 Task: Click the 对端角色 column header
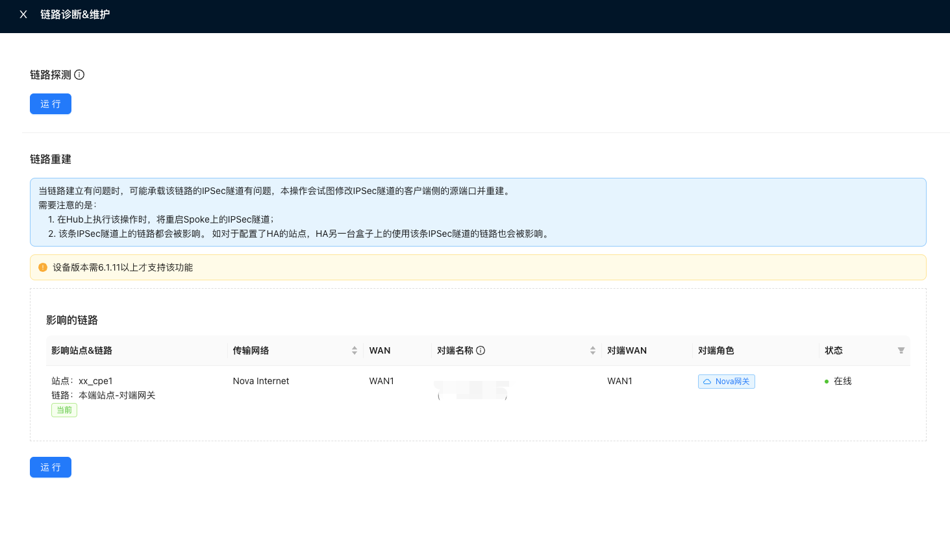pyautogui.click(x=716, y=350)
